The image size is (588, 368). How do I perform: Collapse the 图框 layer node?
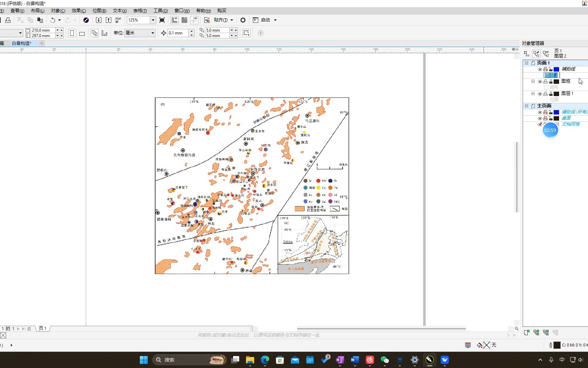coord(533,81)
